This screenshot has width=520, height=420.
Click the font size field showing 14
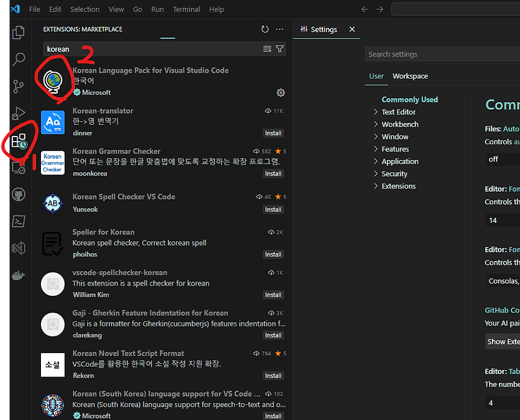pyautogui.click(x=502, y=220)
